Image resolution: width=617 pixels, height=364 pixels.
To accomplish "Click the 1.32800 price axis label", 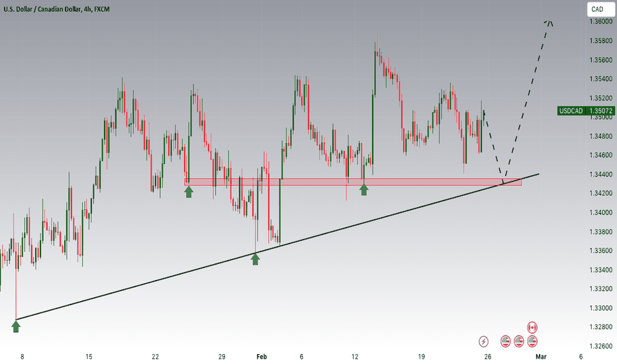I will click(x=601, y=327).
